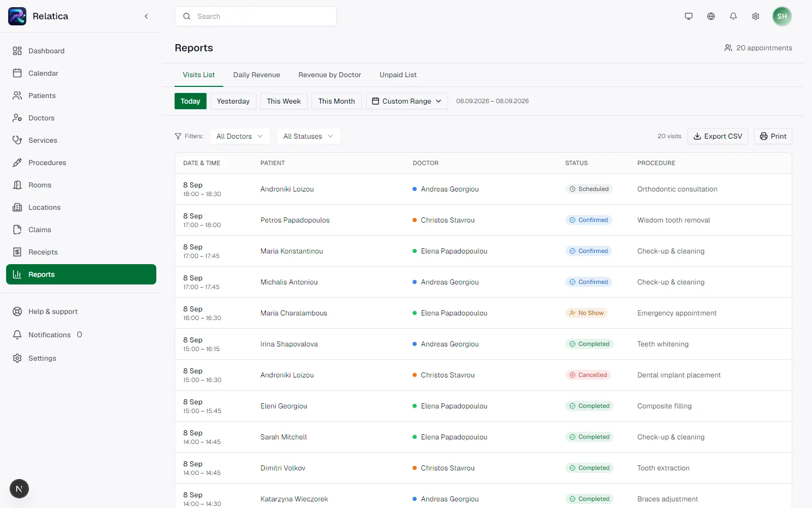Open Locations in the sidebar
Image resolution: width=812 pixels, height=508 pixels.
pos(81,207)
